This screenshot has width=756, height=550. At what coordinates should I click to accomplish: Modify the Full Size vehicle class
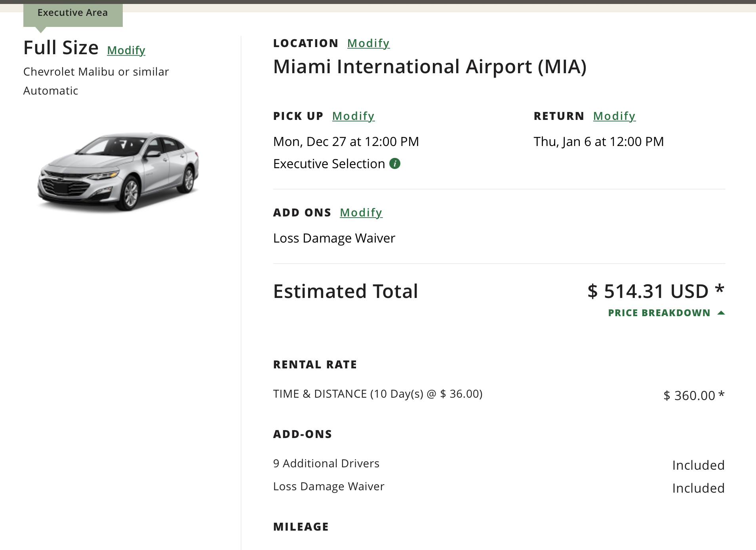pos(126,50)
